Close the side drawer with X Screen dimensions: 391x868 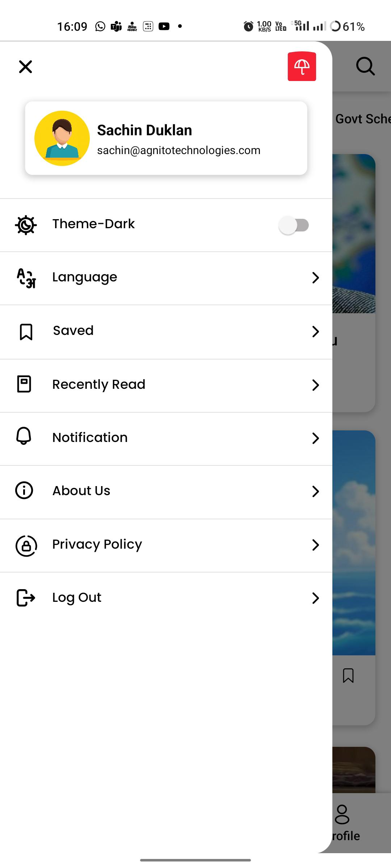click(25, 67)
